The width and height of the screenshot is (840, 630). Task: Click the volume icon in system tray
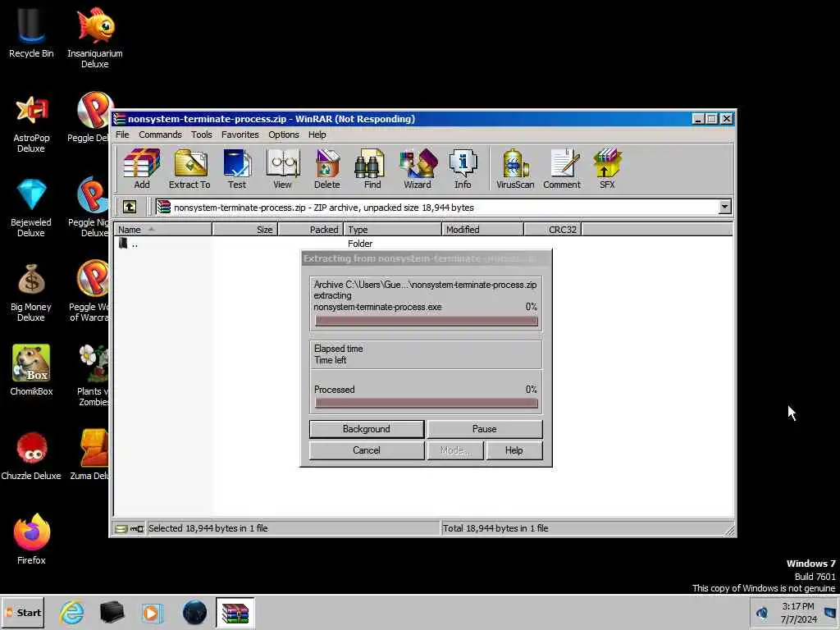click(x=762, y=612)
